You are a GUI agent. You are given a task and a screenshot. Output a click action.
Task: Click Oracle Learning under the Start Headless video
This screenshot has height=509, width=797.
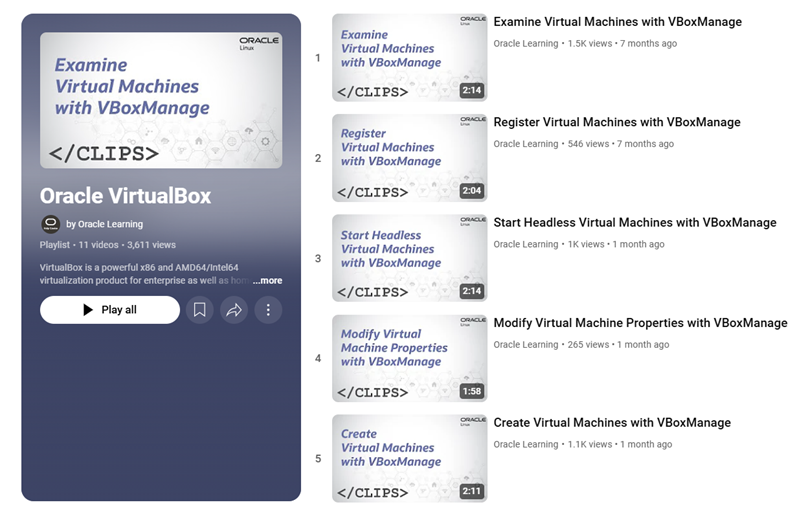(526, 244)
